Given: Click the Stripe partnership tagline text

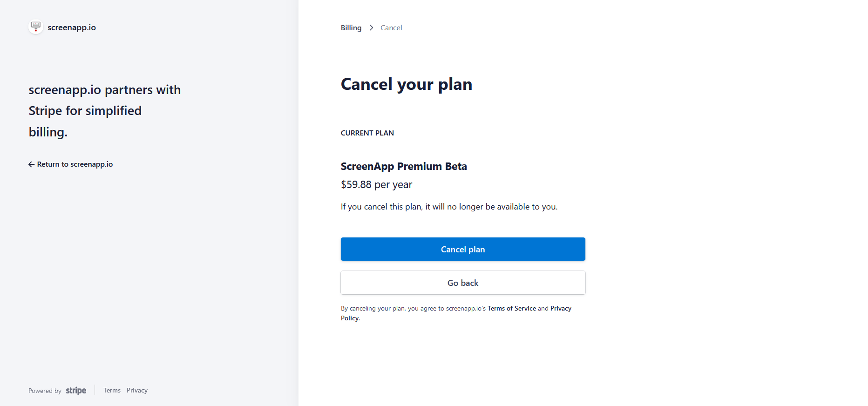Looking at the screenshot, I should pyautogui.click(x=104, y=111).
